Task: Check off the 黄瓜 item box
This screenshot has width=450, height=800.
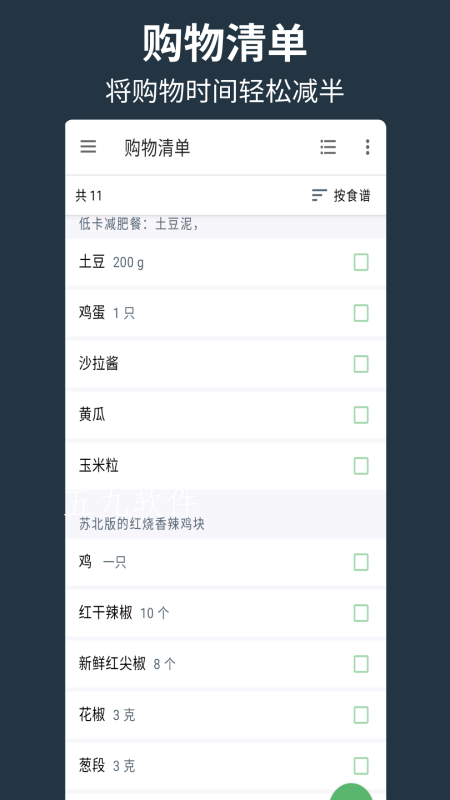Action: pos(361,415)
